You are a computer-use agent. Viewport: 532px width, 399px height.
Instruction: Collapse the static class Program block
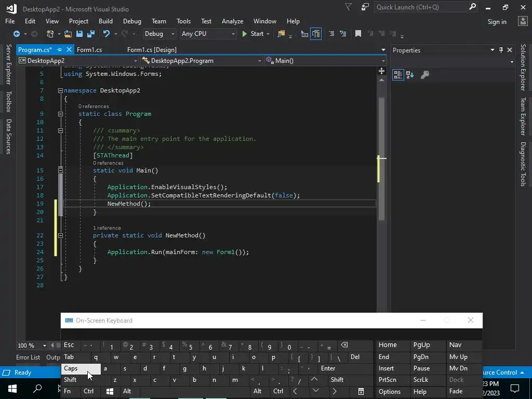(x=60, y=114)
